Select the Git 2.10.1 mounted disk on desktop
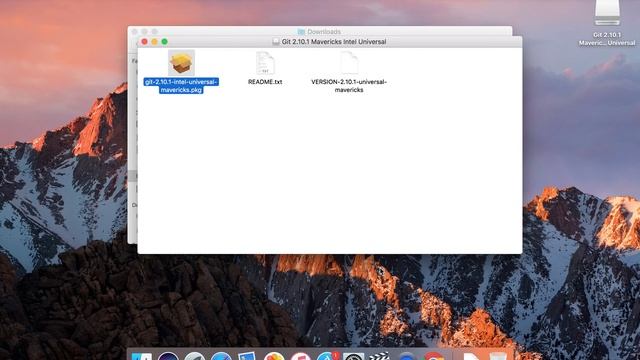The image size is (640, 360). [607, 13]
